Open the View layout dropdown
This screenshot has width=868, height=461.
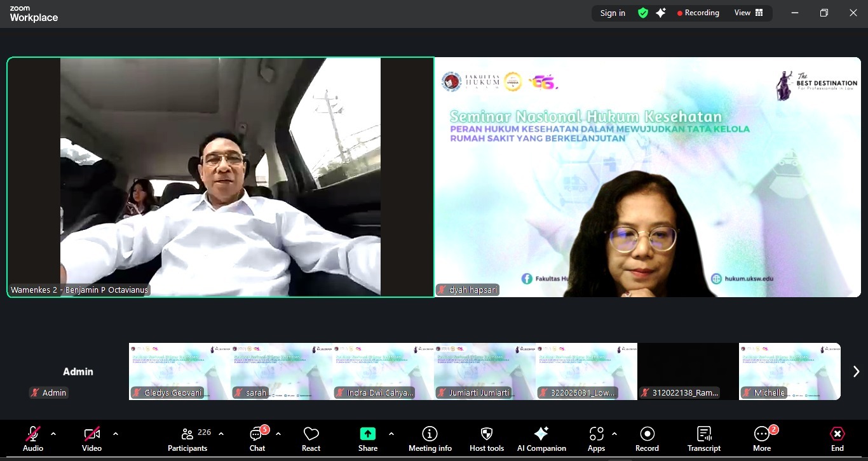click(x=749, y=13)
